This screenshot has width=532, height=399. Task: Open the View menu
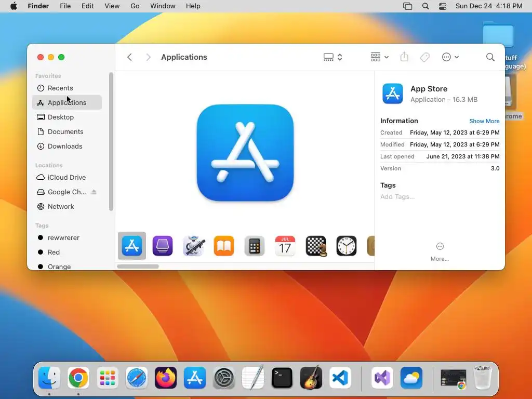tap(112, 6)
